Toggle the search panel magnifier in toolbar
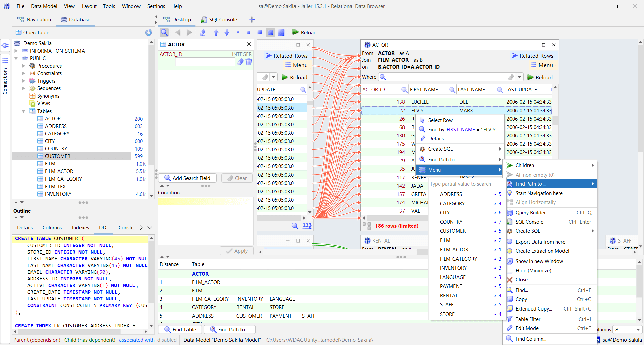This screenshot has width=644, height=345. click(x=164, y=32)
